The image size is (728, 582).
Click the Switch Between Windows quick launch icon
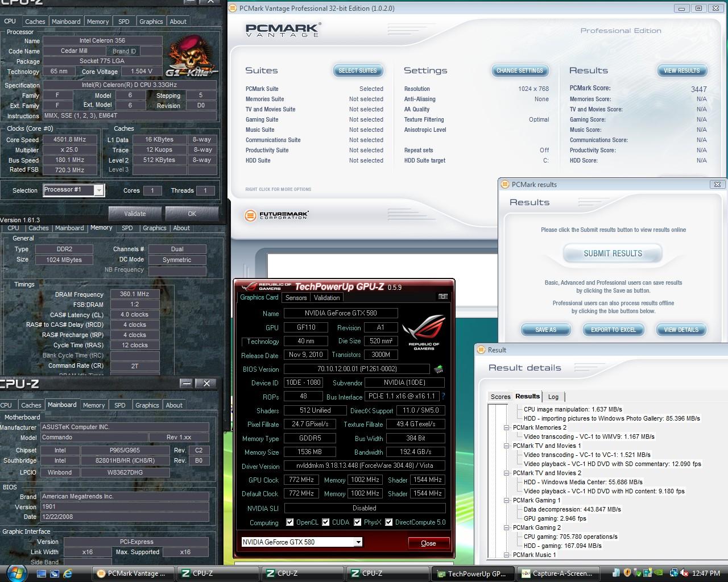point(55,573)
